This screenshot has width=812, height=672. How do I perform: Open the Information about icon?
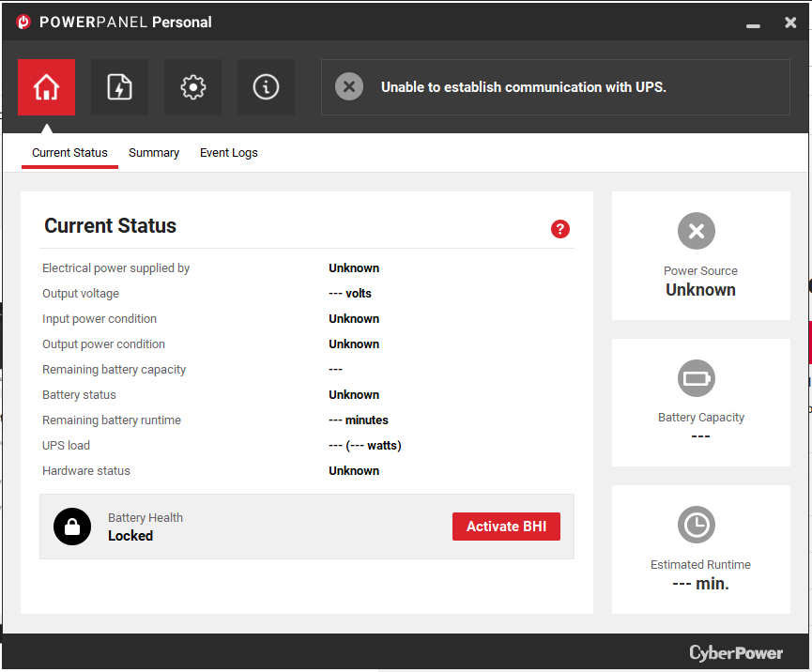tap(266, 87)
